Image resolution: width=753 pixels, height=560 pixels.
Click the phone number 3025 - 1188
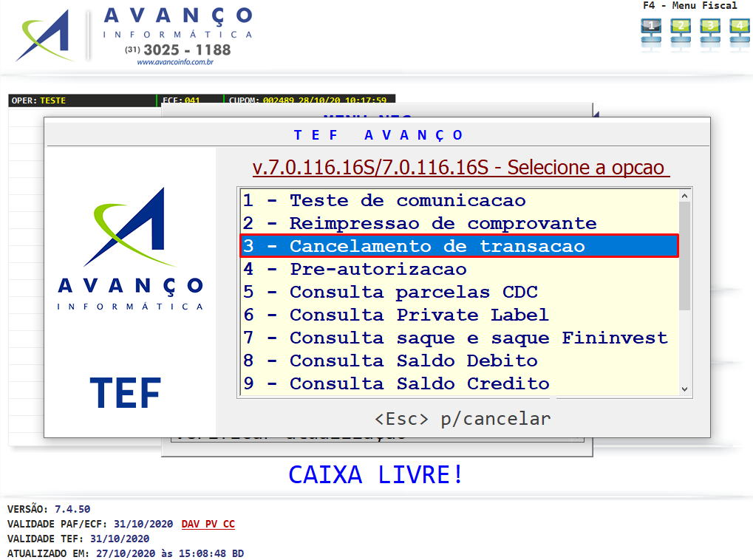[x=187, y=49]
